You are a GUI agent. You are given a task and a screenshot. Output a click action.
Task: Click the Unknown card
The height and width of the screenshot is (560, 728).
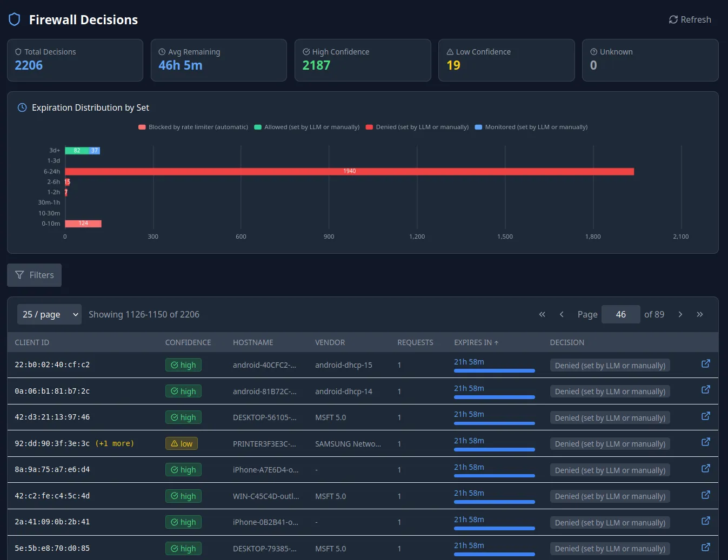pos(650,60)
